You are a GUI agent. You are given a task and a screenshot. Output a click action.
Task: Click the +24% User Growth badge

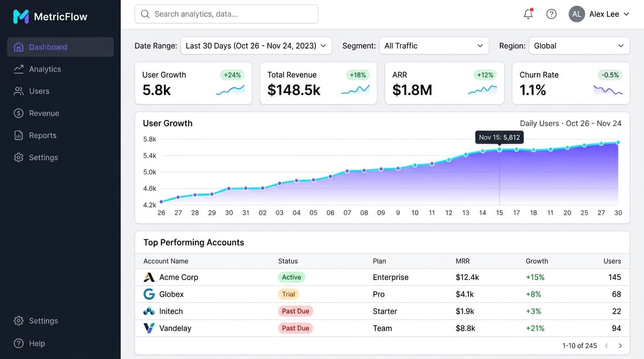(x=233, y=75)
